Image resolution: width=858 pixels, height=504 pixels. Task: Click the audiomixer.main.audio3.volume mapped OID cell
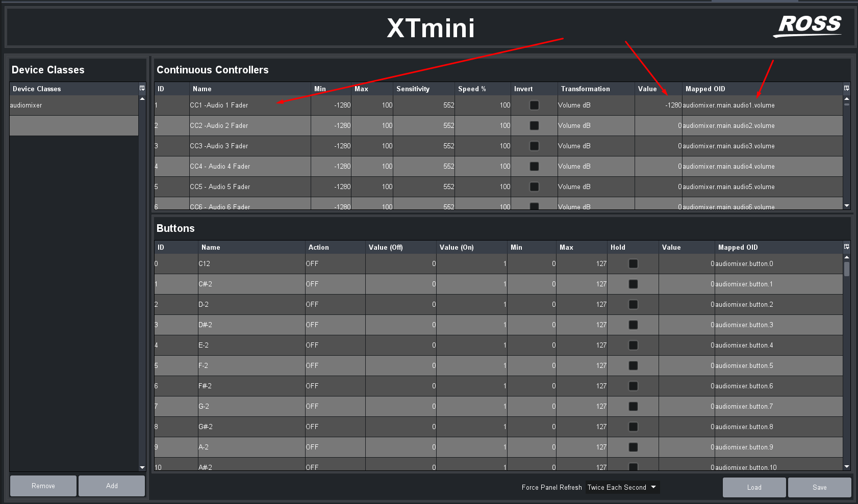coord(763,146)
